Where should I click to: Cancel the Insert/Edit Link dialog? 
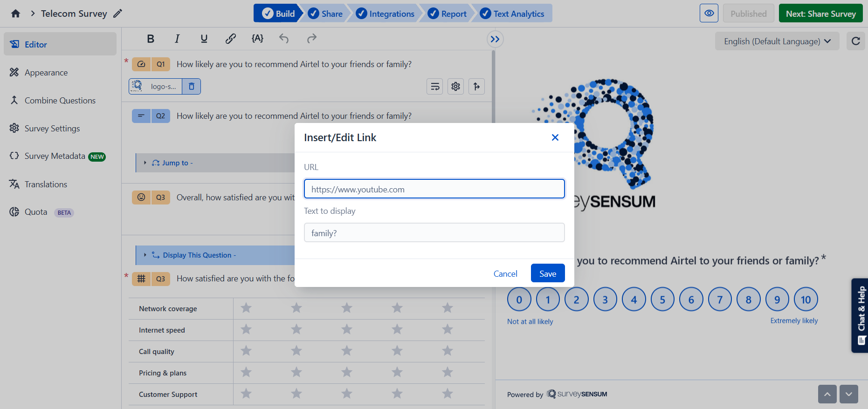(x=505, y=273)
